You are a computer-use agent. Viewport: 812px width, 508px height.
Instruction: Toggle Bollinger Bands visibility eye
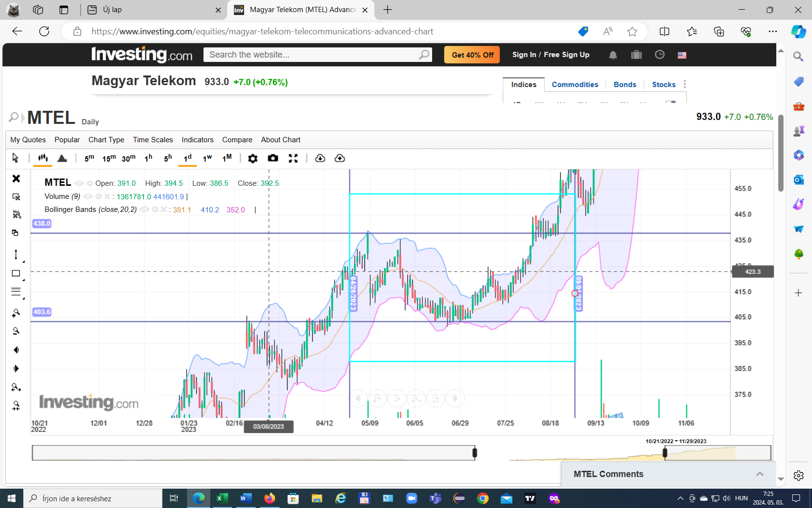tap(144, 209)
